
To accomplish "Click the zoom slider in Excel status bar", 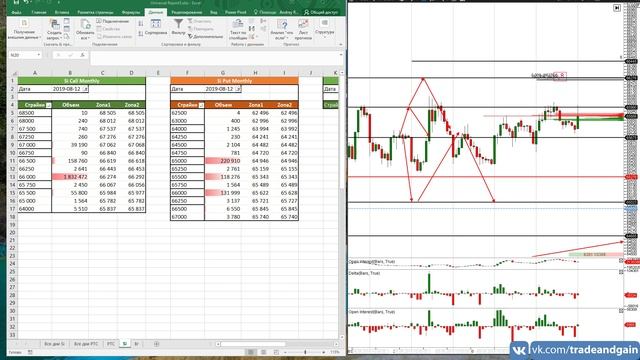I will click(x=305, y=352).
